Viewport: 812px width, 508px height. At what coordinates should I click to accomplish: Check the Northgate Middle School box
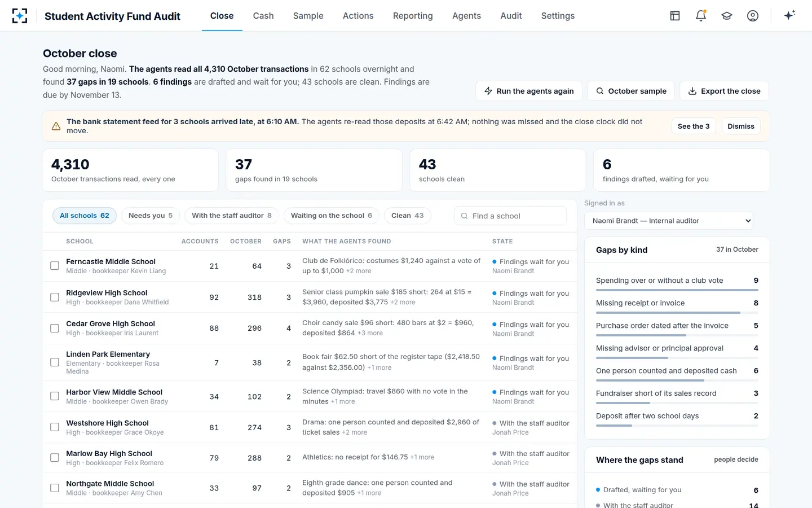click(x=55, y=488)
